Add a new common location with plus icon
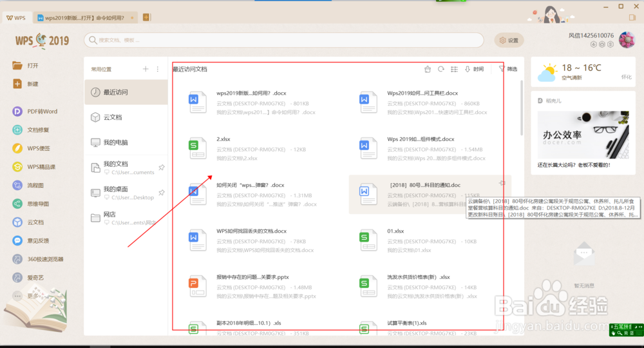This screenshot has height=348, width=644. tap(146, 69)
